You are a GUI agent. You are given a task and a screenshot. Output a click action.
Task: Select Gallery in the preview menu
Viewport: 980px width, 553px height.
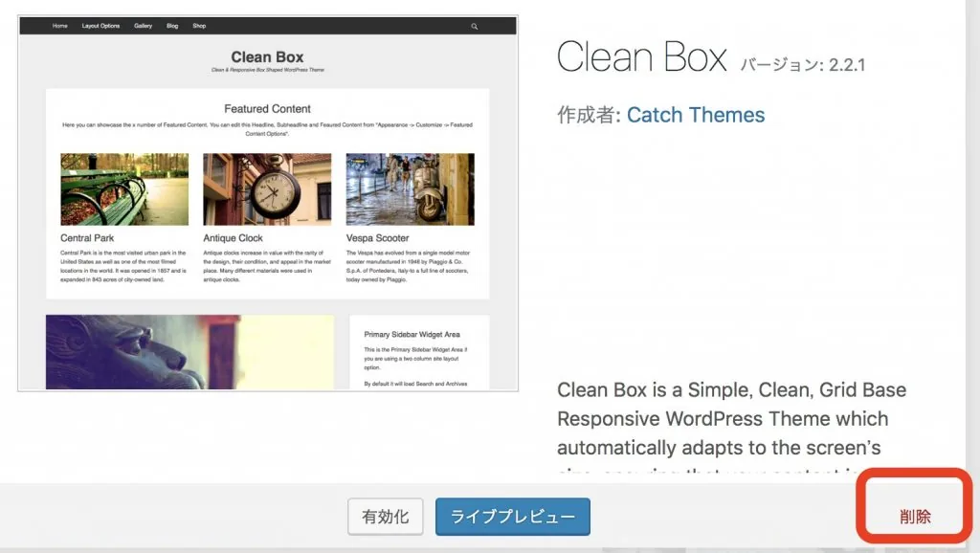coord(144,26)
